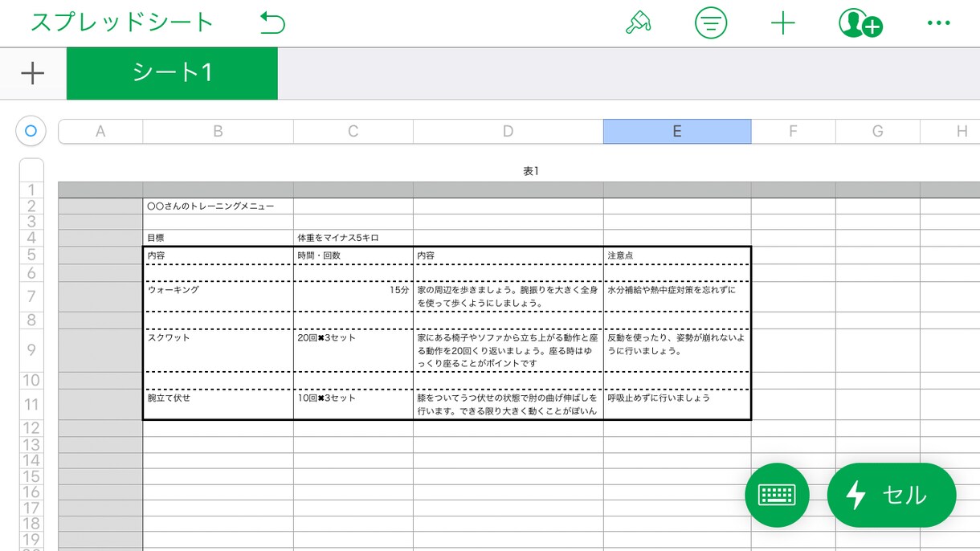This screenshot has height=551, width=980.
Task: Select the スクワット cell
Action: (218, 350)
